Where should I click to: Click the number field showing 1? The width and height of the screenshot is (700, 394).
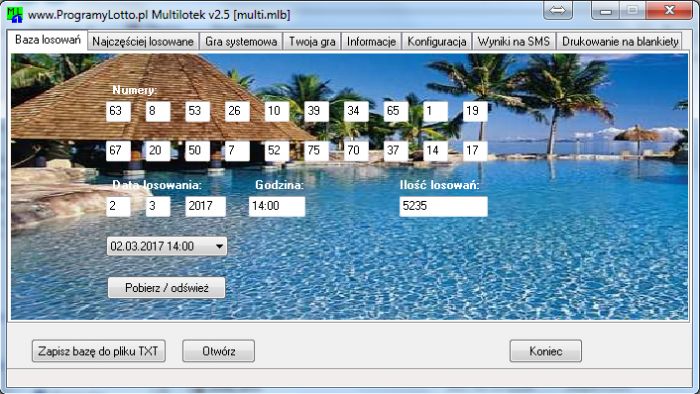(435, 111)
